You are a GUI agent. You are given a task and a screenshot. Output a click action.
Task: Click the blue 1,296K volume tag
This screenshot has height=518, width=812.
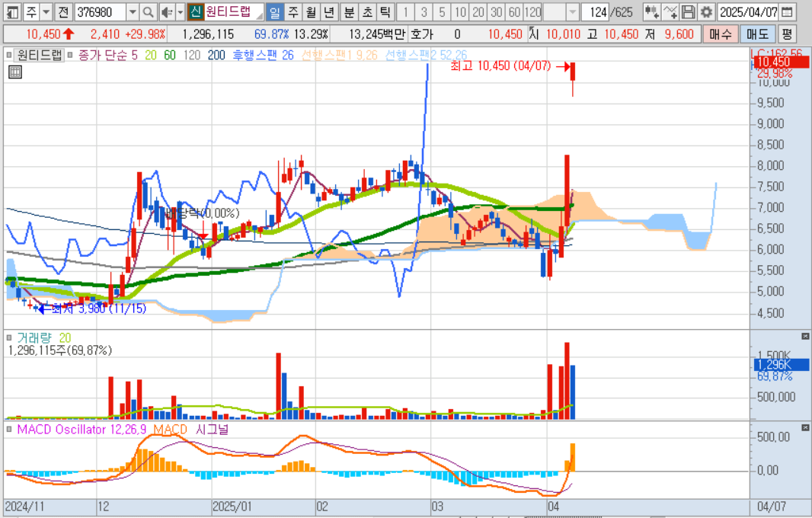click(781, 365)
